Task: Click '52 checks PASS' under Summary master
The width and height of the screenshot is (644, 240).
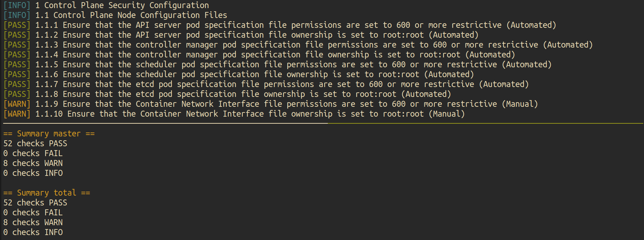Action: click(x=35, y=143)
